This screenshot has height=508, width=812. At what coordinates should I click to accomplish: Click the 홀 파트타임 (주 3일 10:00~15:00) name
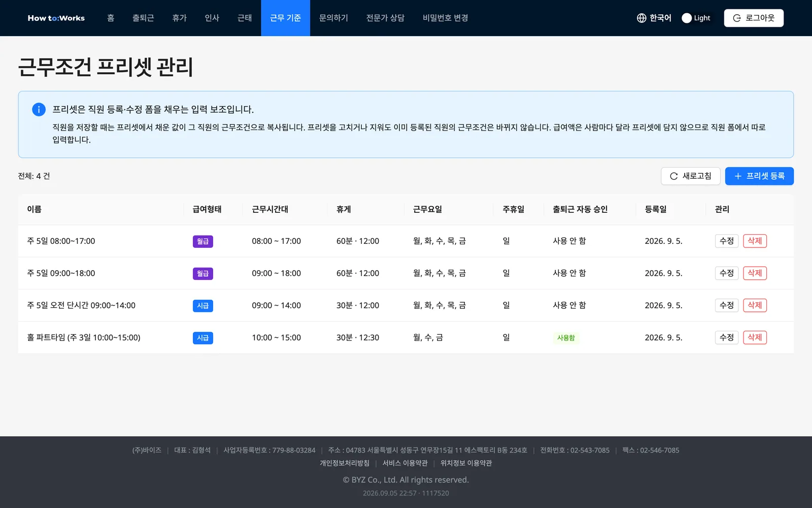84,337
